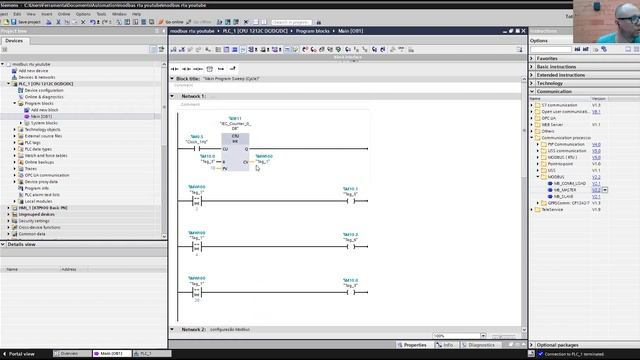Open the Online menu
Screen dimensions: 640x360
64,14
